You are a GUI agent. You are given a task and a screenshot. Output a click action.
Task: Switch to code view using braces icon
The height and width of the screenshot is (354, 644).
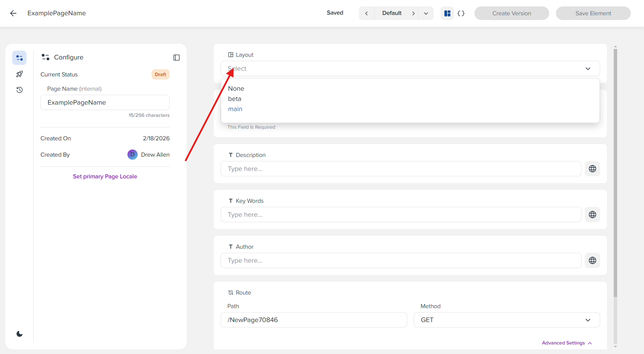(461, 13)
